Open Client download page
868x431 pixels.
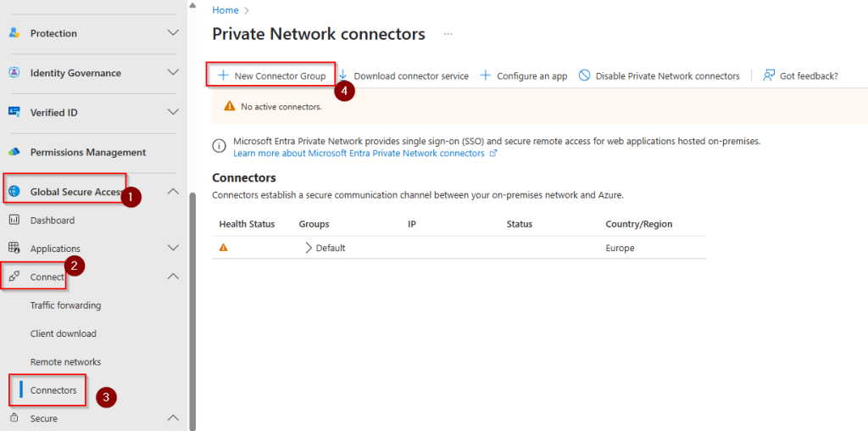63,333
